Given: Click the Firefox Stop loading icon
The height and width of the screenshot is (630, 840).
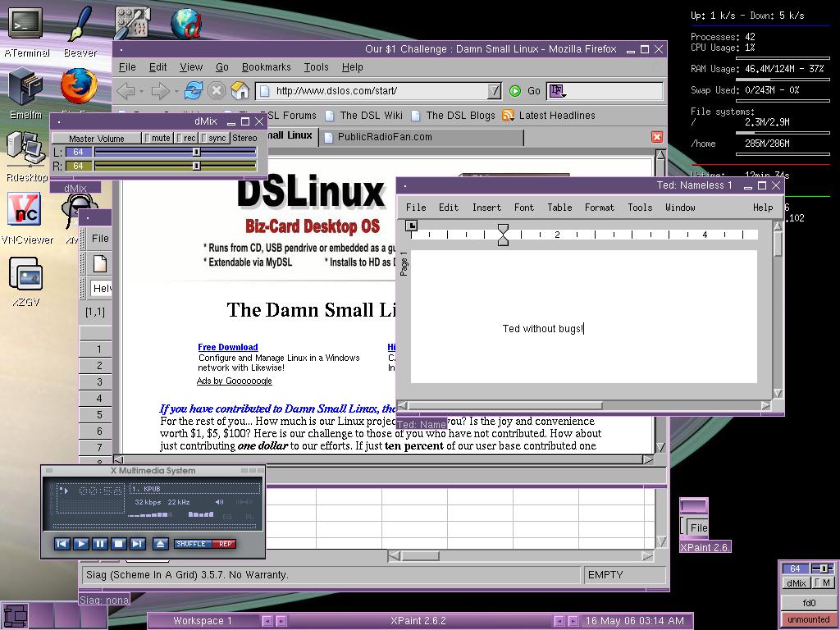Looking at the screenshot, I should coord(217,90).
